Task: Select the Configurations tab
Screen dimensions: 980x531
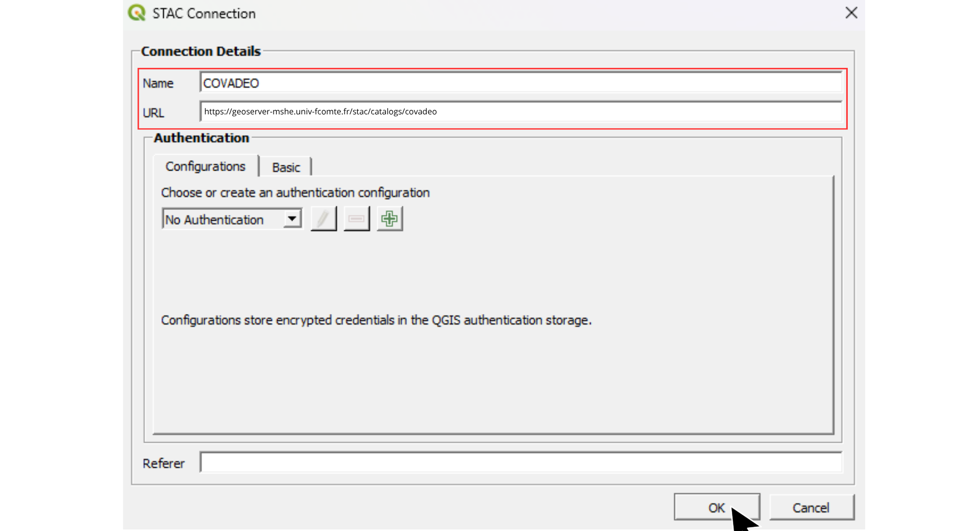Action: click(x=206, y=166)
